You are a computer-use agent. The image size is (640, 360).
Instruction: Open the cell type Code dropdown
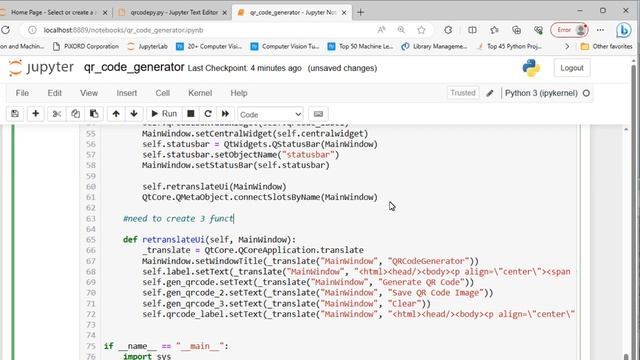coord(270,114)
